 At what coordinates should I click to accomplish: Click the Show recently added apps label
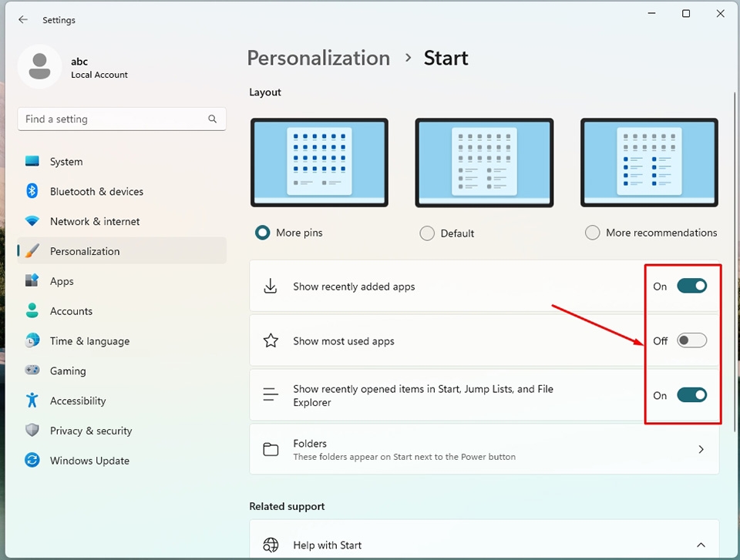[354, 287]
